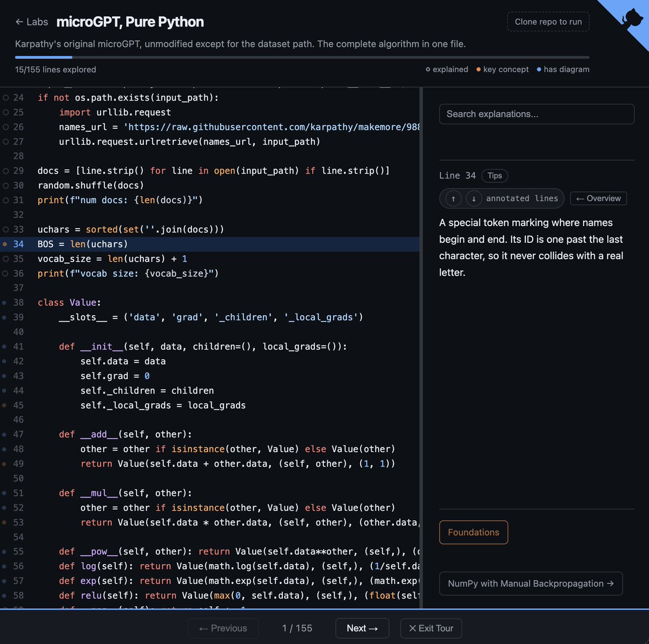This screenshot has width=649, height=644.
Task: Click the class Value: code line
Action: pyautogui.click(x=210, y=303)
